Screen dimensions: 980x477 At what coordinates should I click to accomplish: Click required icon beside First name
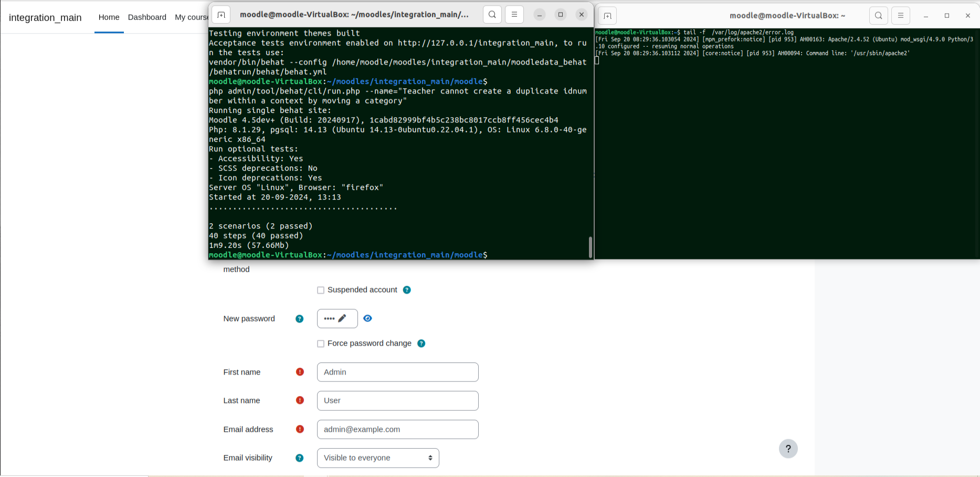tap(300, 372)
